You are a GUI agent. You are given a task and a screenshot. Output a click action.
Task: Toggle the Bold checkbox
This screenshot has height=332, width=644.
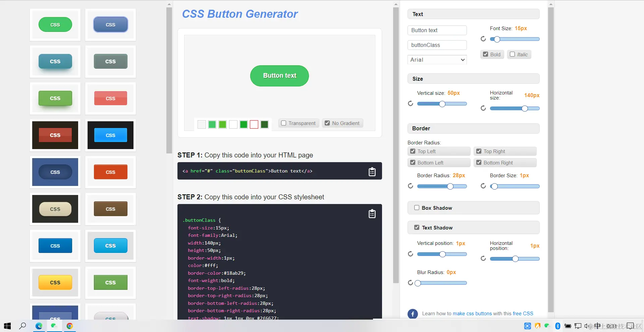485,54
